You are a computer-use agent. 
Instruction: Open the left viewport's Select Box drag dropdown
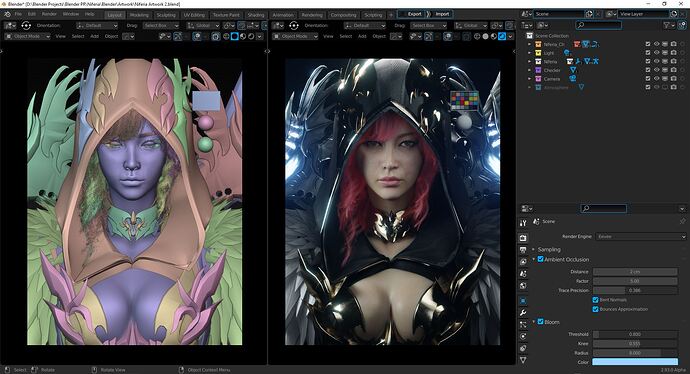(x=160, y=26)
